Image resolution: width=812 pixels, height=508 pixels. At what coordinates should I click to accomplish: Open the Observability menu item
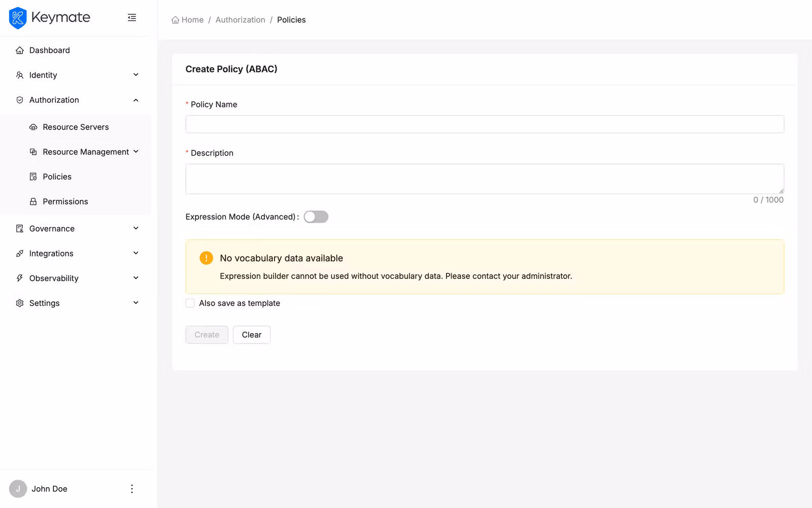(x=54, y=278)
